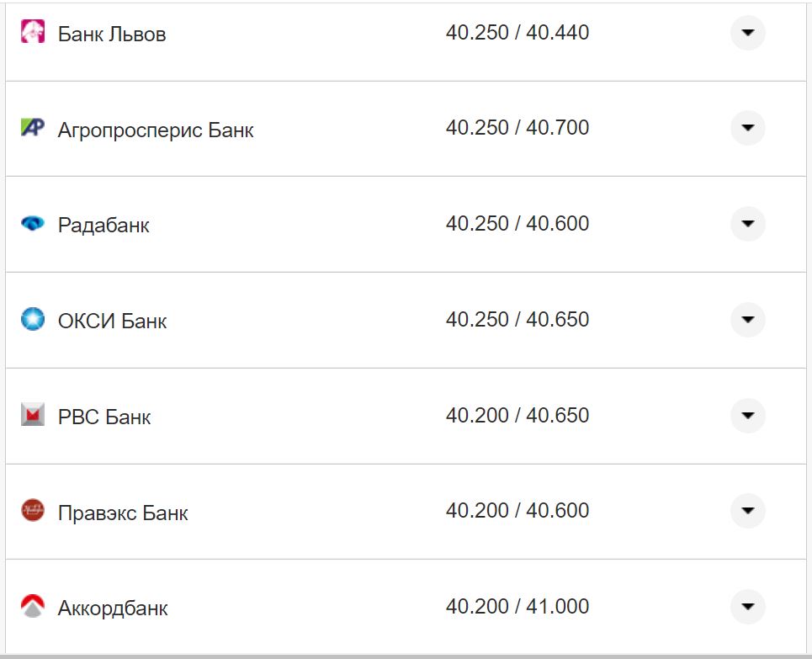This screenshot has height=659, width=812.
Task: Select the Агропросперис Банк name
Action: 156,130
